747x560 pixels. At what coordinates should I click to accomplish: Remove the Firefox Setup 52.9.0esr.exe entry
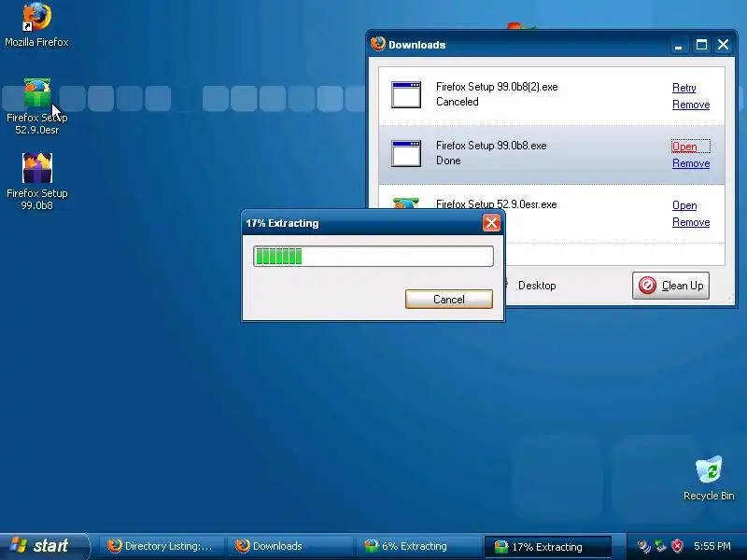click(691, 222)
